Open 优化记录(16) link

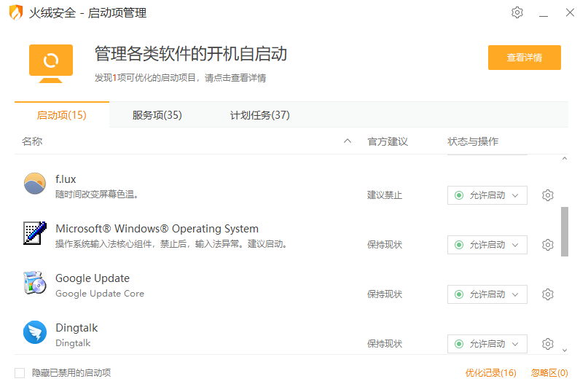point(490,373)
